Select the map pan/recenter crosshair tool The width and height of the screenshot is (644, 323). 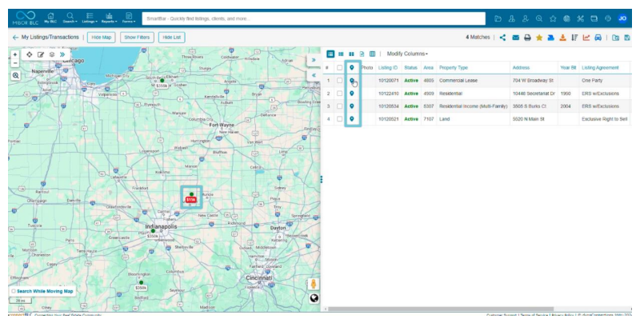tap(29, 54)
